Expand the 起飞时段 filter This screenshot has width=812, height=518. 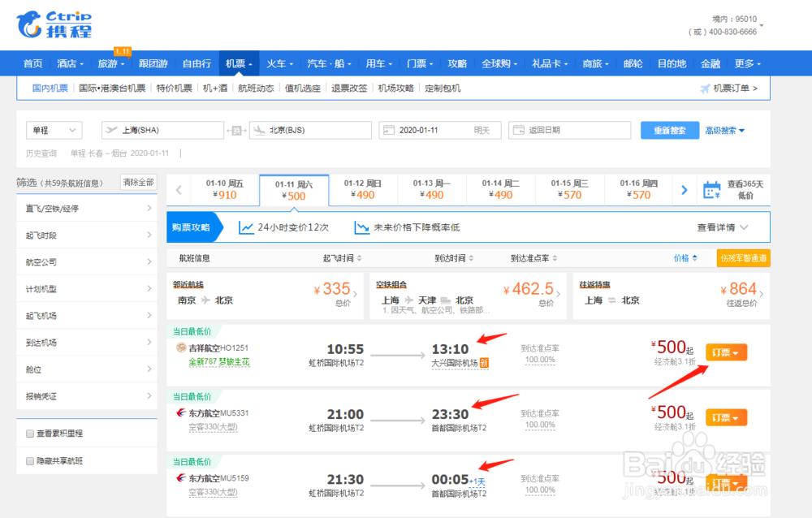87,235
